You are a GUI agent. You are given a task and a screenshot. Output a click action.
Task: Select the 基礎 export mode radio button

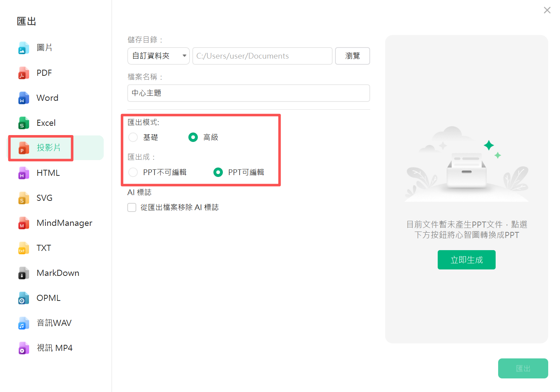click(x=133, y=137)
